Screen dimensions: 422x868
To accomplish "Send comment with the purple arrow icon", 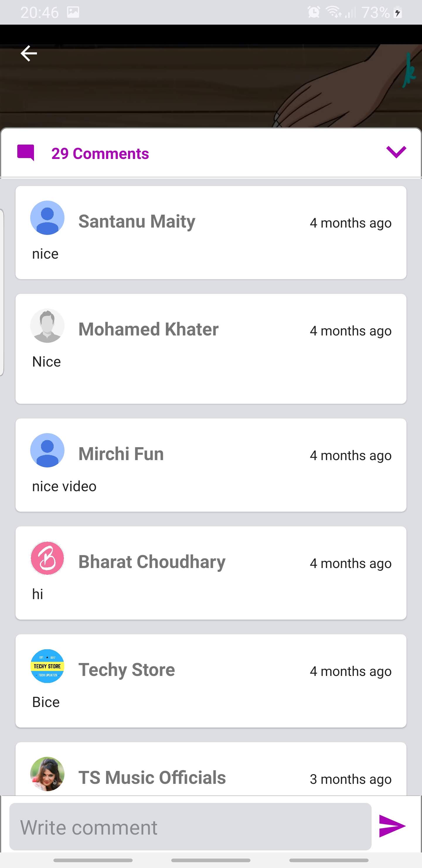I will [x=392, y=825].
